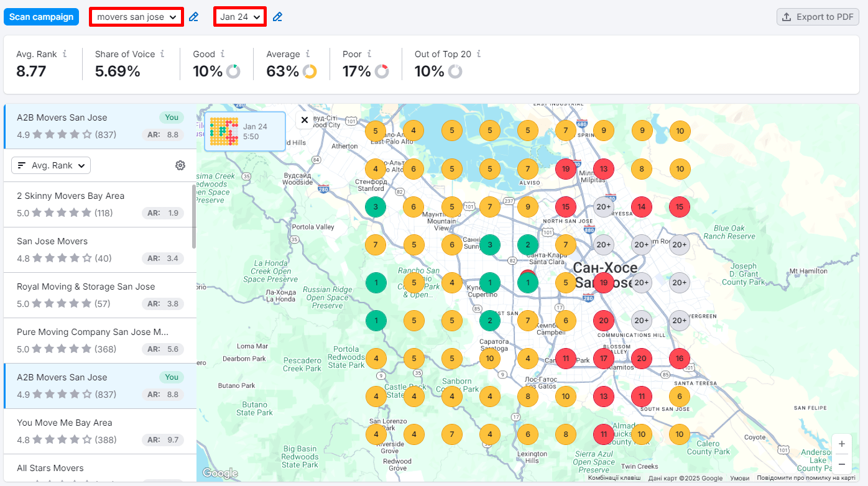Select All Stars Movers listing
The image size is (868, 486).
coord(100,468)
